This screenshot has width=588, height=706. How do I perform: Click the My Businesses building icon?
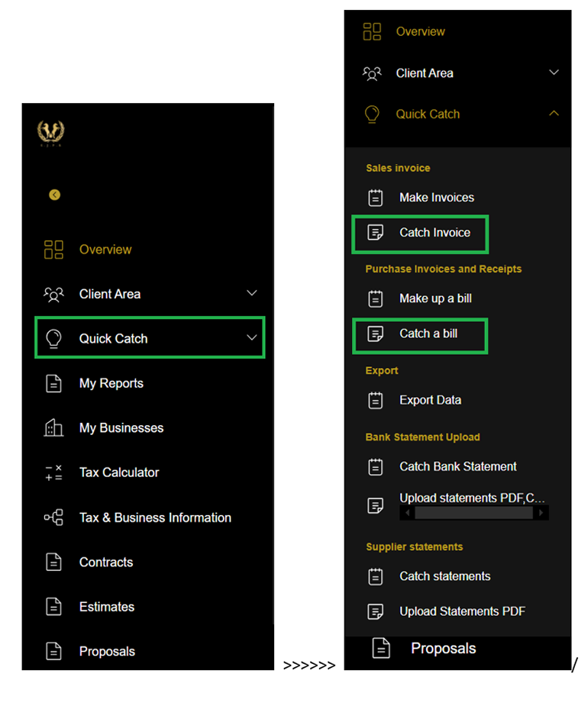pyautogui.click(x=53, y=428)
